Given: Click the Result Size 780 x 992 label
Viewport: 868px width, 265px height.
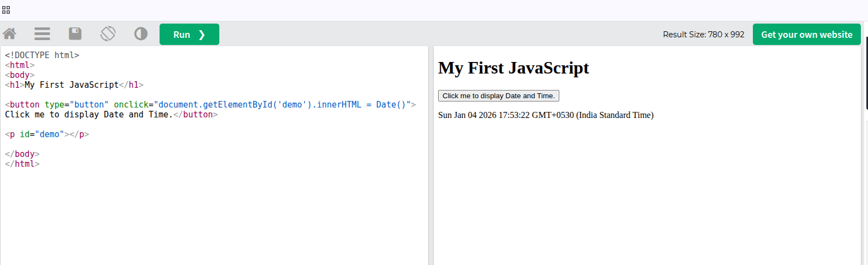Looking at the screenshot, I should coord(703,35).
